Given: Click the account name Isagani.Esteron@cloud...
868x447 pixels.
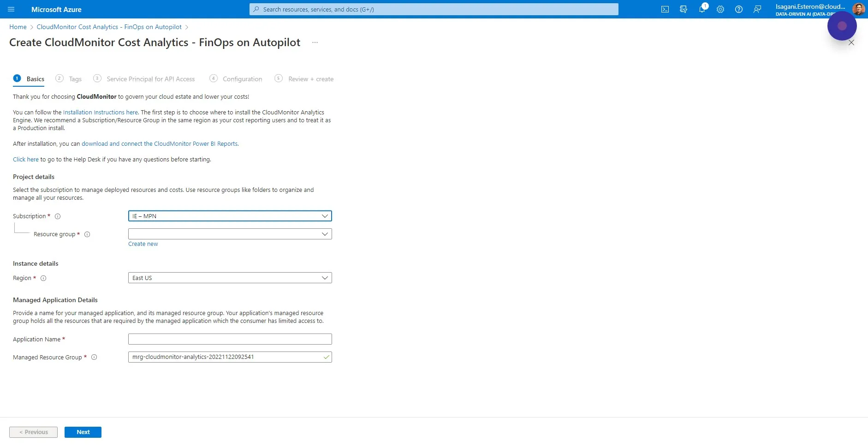Looking at the screenshot, I should [810, 6].
